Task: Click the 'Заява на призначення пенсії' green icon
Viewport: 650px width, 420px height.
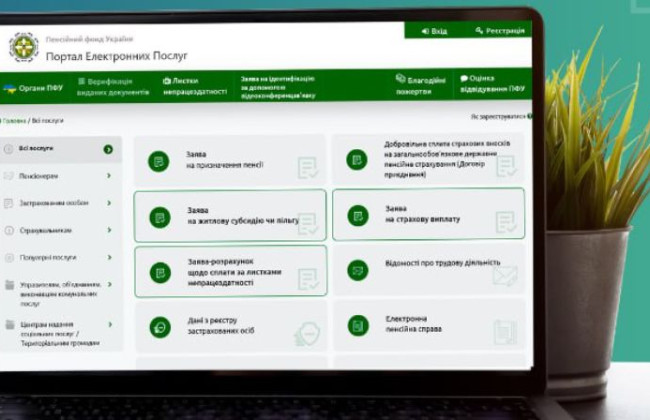Action: [x=158, y=161]
